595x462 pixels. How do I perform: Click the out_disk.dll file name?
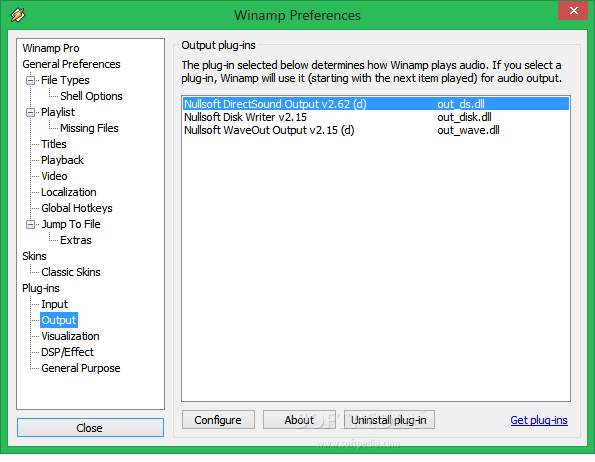(464, 117)
